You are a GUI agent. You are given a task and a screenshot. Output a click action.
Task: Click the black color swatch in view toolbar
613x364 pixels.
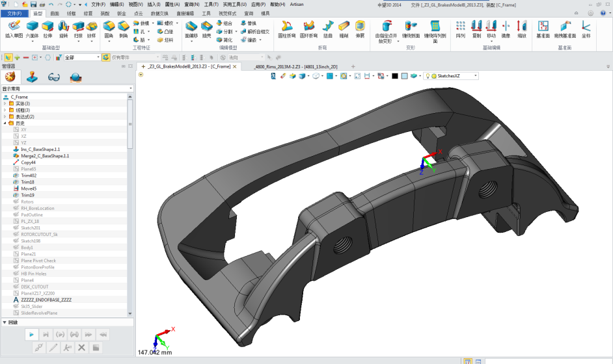[x=394, y=76]
